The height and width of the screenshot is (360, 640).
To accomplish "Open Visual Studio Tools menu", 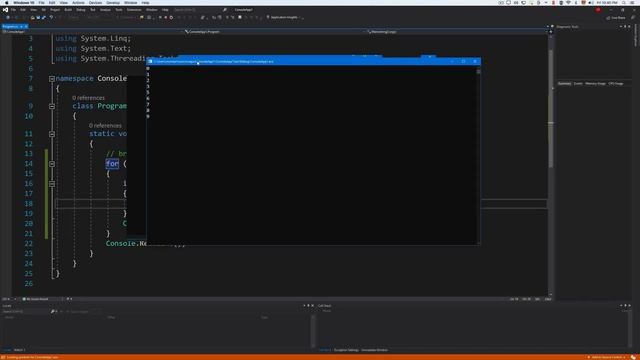I will coord(118,9).
